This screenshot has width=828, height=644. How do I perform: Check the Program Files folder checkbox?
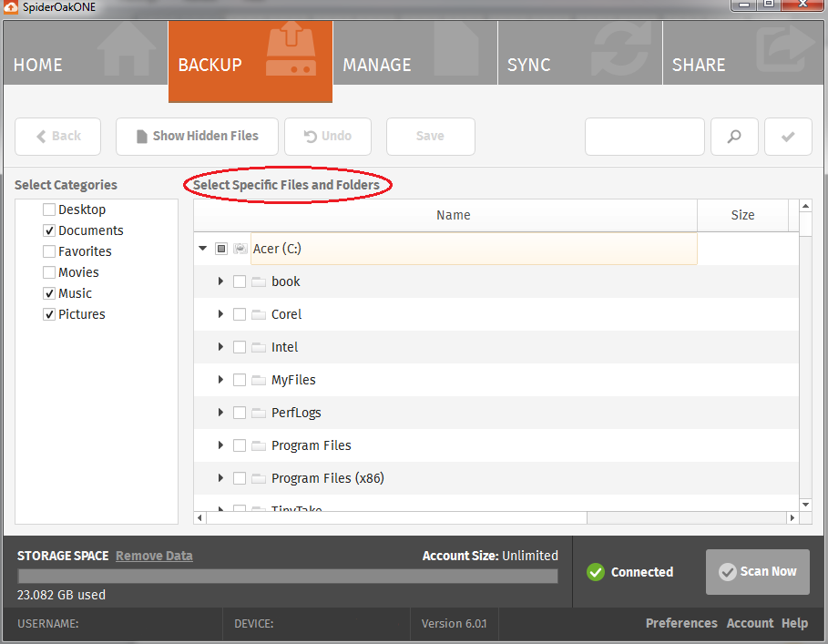click(x=240, y=445)
